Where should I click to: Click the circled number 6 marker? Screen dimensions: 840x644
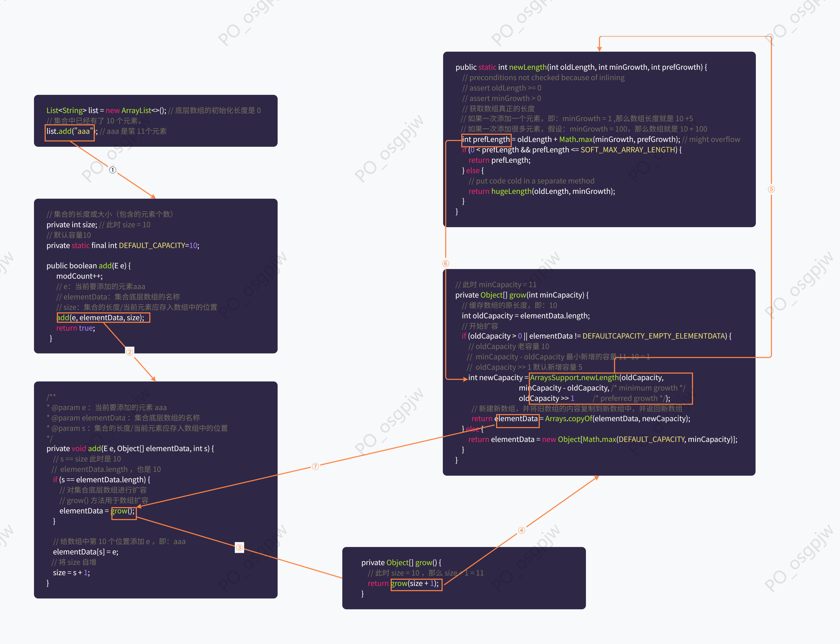click(445, 263)
